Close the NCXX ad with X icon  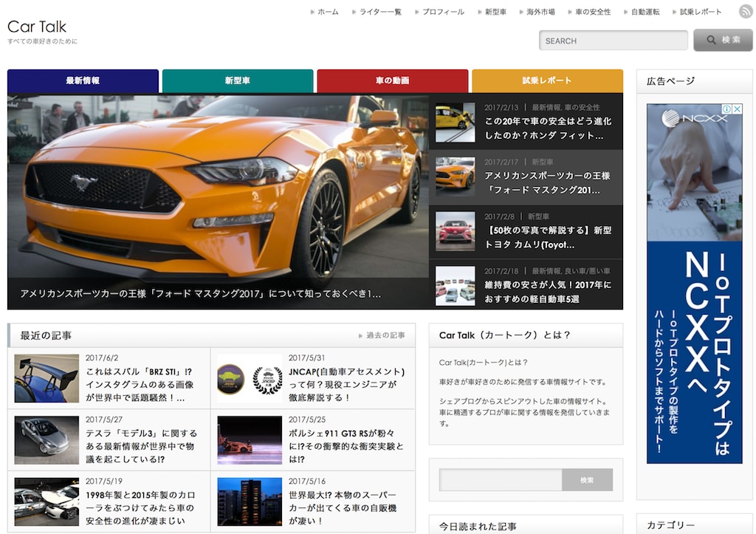(737, 109)
